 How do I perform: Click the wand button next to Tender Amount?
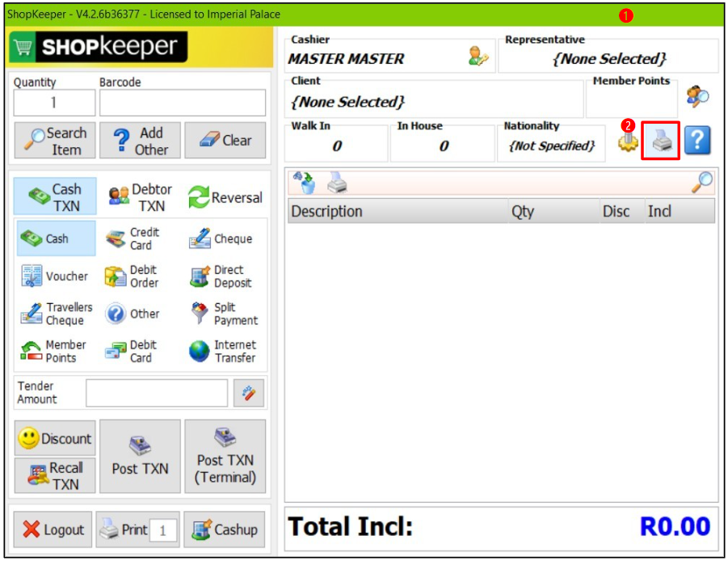pyautogui.click(x=248, y=394)
